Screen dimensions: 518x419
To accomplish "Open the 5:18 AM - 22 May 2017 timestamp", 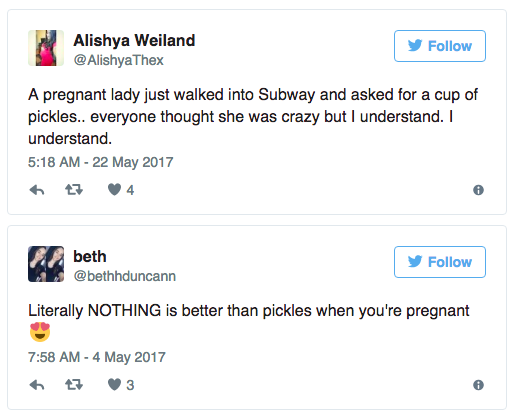I will [x=101, y=162].
